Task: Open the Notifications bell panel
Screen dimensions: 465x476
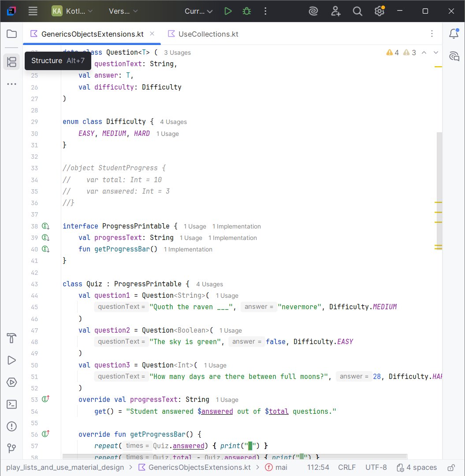Action: pyautogui.click(x=454, y=34)
